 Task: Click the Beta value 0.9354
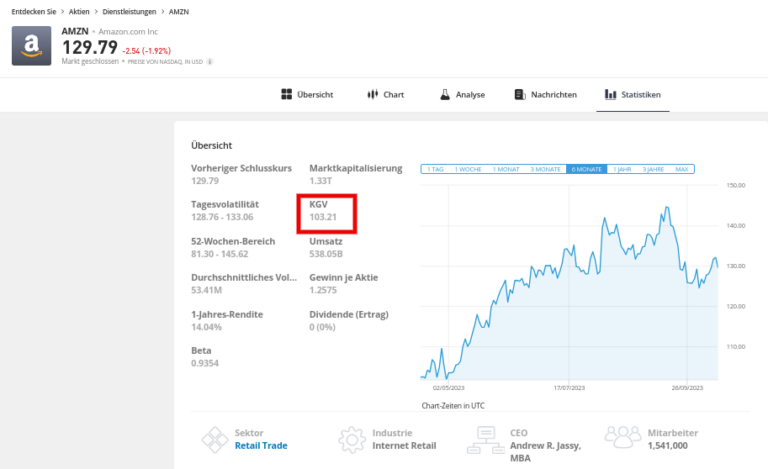[205, 363]
